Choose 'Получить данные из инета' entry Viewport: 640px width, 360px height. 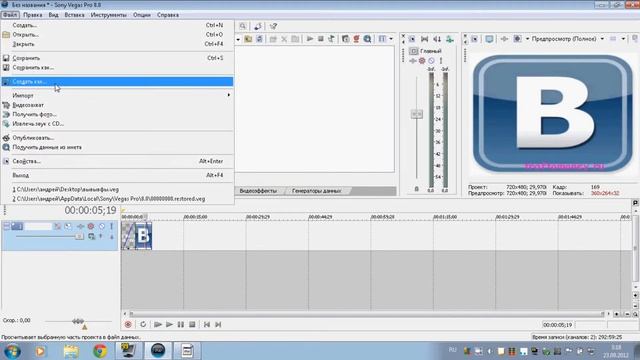click(117, 147)
